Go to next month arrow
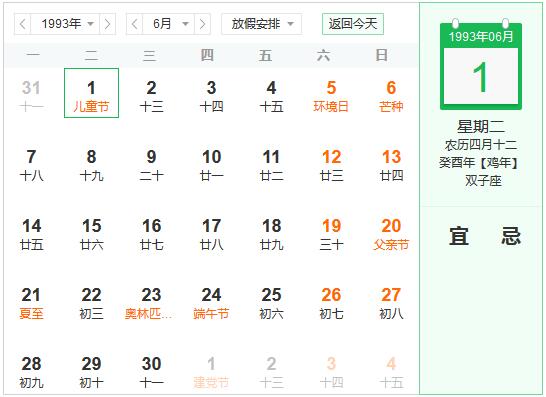Screen dimensions: 546x397 pyautogui.click(x=202, y=24)
